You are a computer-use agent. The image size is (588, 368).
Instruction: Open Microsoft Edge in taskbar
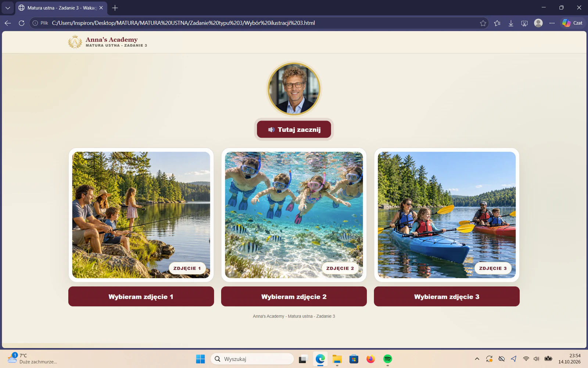pos(320,359)
